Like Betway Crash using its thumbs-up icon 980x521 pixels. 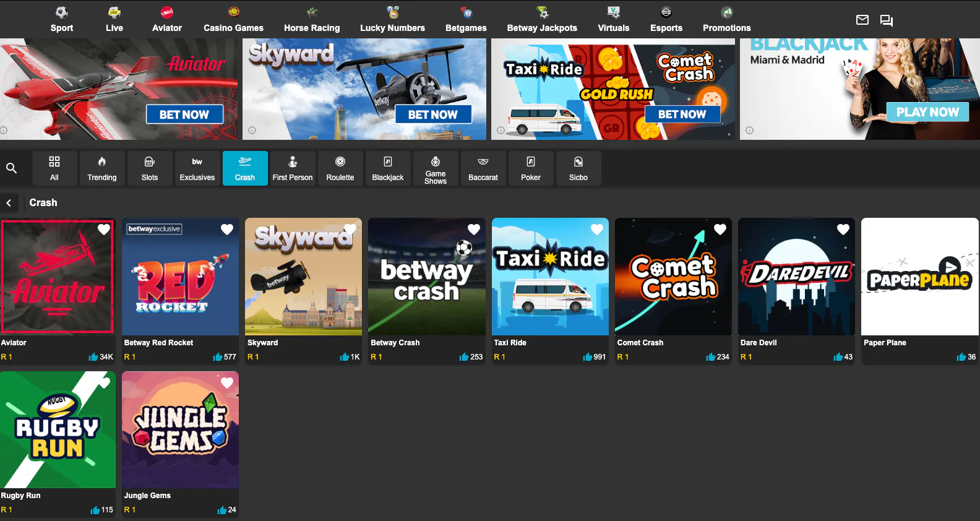[x=464, y=357]
